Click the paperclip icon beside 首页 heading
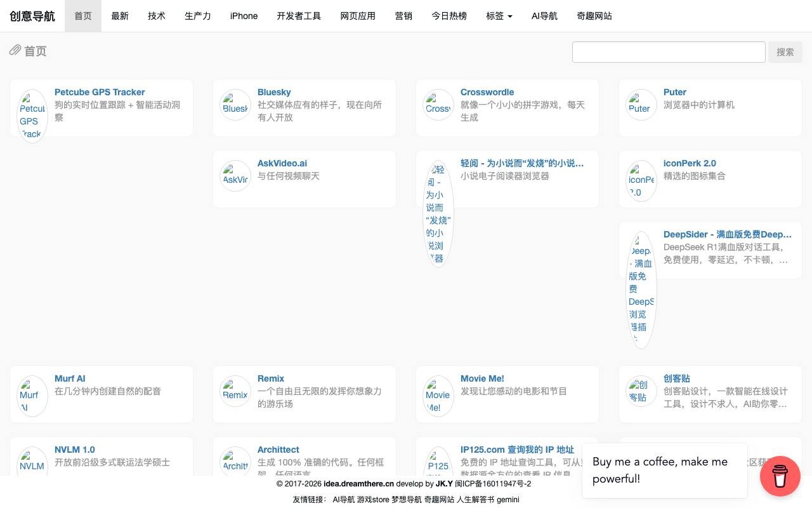This screenshot has width=812, height=508. pyautogui.click(x=15, y=50)
